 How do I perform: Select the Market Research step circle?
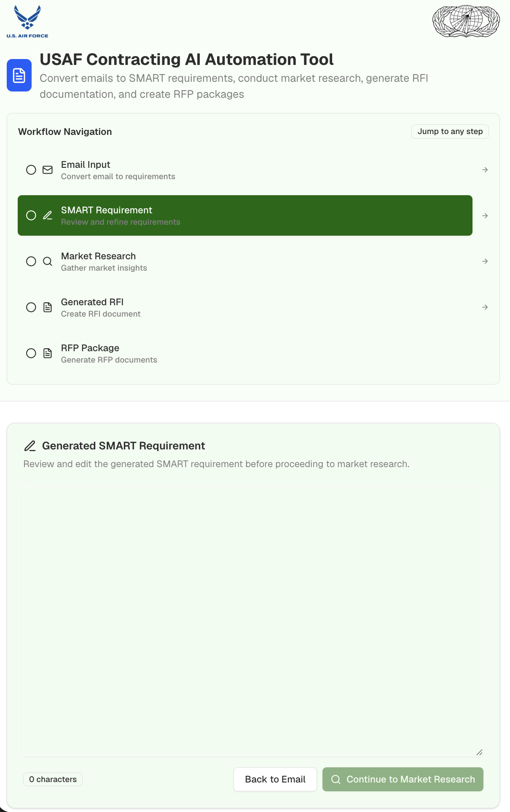(31, 261)
